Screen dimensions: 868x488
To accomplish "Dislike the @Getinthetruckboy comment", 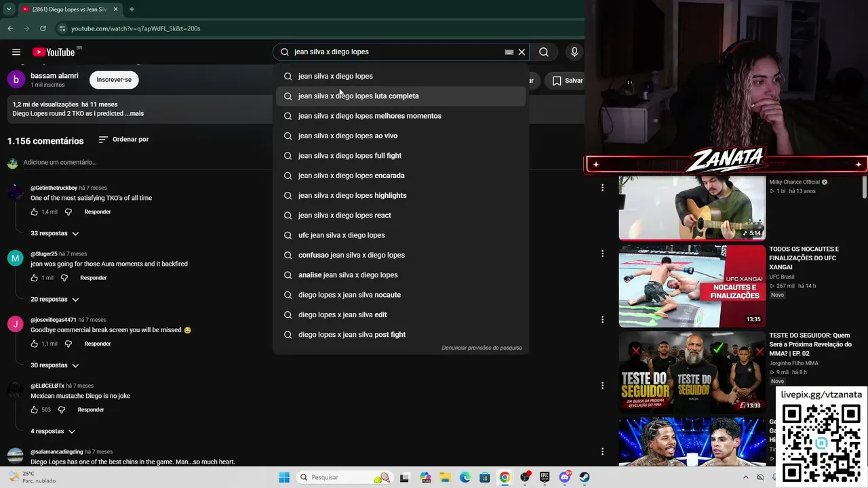I will (68, 212).
